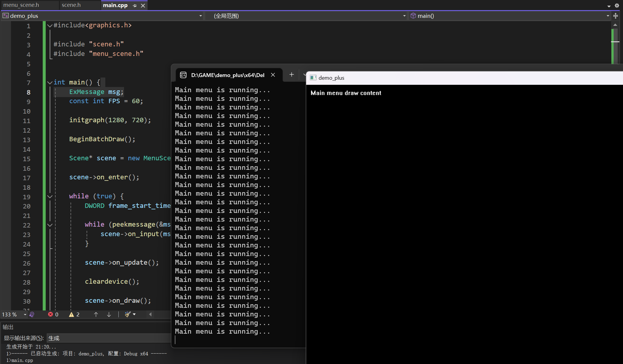Open the editor window settings gear

coord(617,5)
